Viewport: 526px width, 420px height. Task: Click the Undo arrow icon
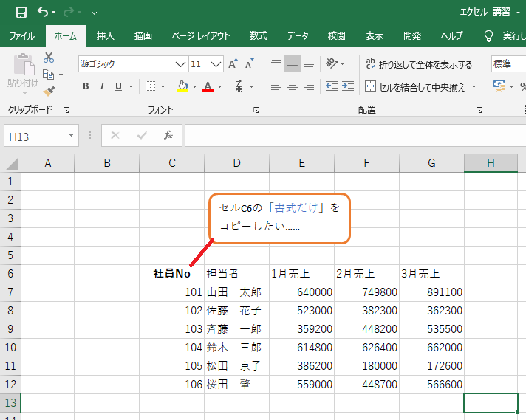click(43, 12)
